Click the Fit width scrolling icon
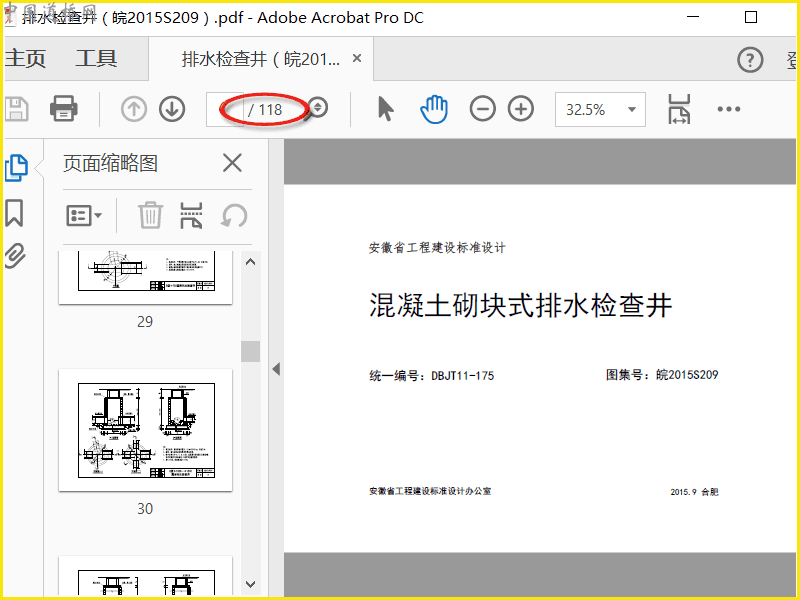 pyautogui.click(x=679, y=109)
